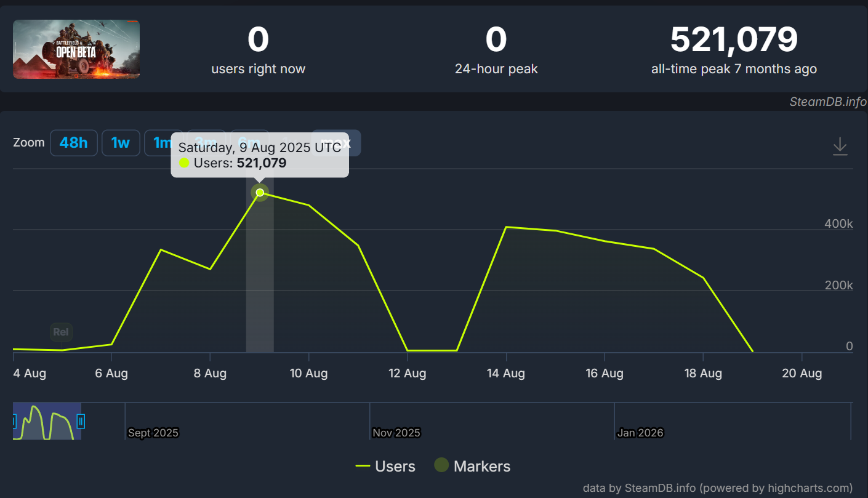Click the navigator at Jan 2026
This screenshot has height=498, width=868.
point(640,433)
